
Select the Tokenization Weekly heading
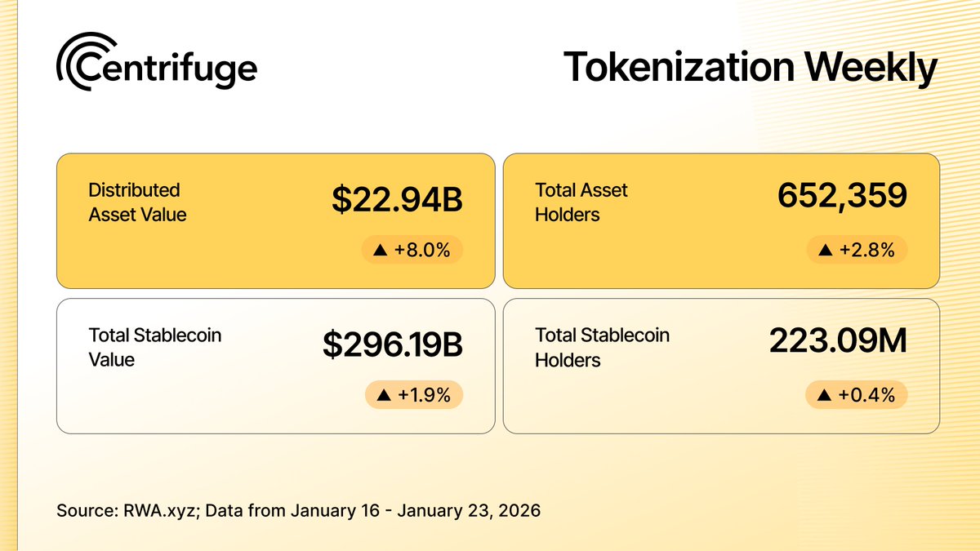tap(750, 68)
